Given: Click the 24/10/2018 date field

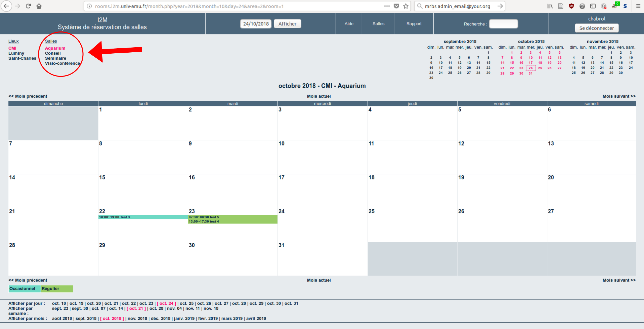Looking at the screenshot, I should tap(255, 24).
